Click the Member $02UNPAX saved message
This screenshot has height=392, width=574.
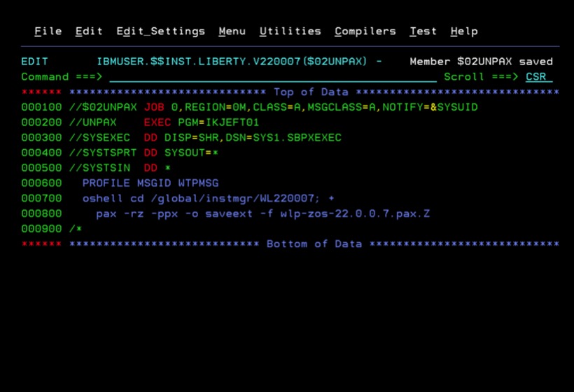point(481,62)
